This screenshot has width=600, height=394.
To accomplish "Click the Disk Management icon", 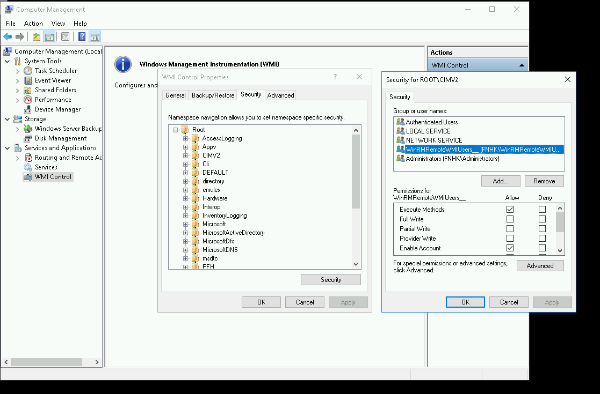I will coord(28,138).
